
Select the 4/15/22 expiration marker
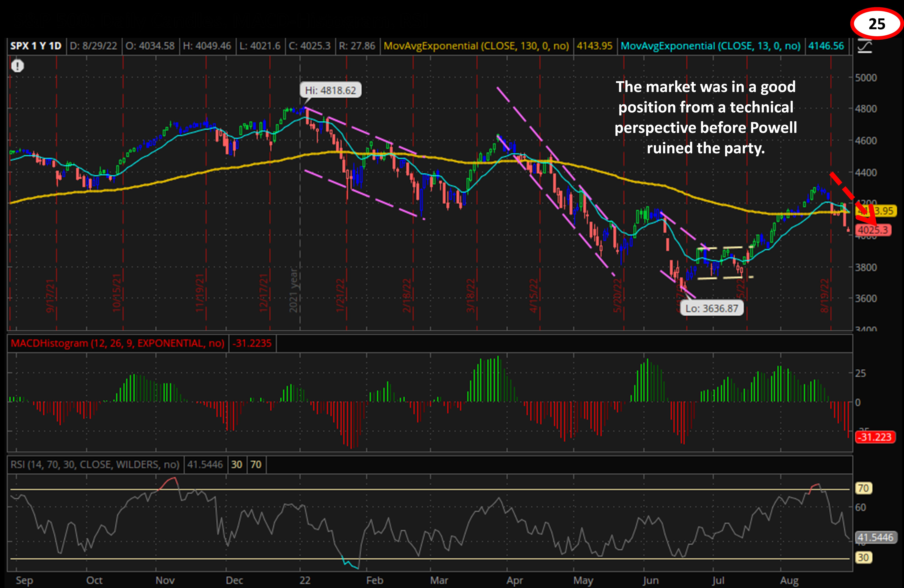534,295
